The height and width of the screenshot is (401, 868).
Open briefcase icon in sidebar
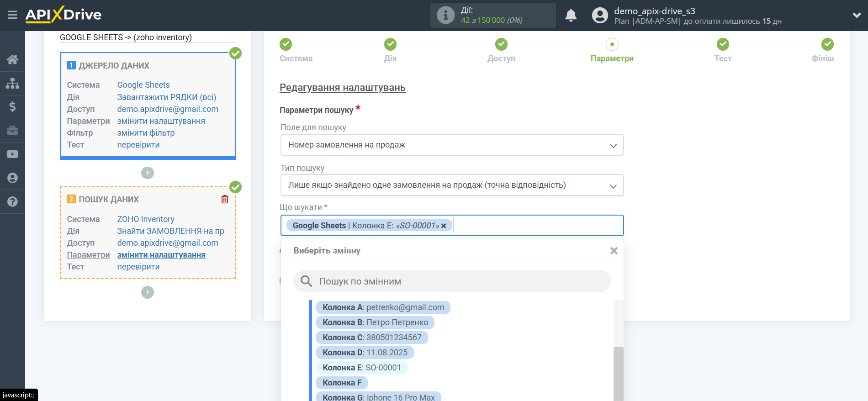(12, 131)
